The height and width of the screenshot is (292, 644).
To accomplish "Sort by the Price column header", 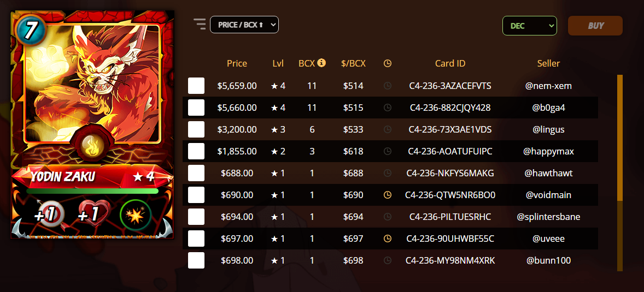I will [x=237, y=63].
